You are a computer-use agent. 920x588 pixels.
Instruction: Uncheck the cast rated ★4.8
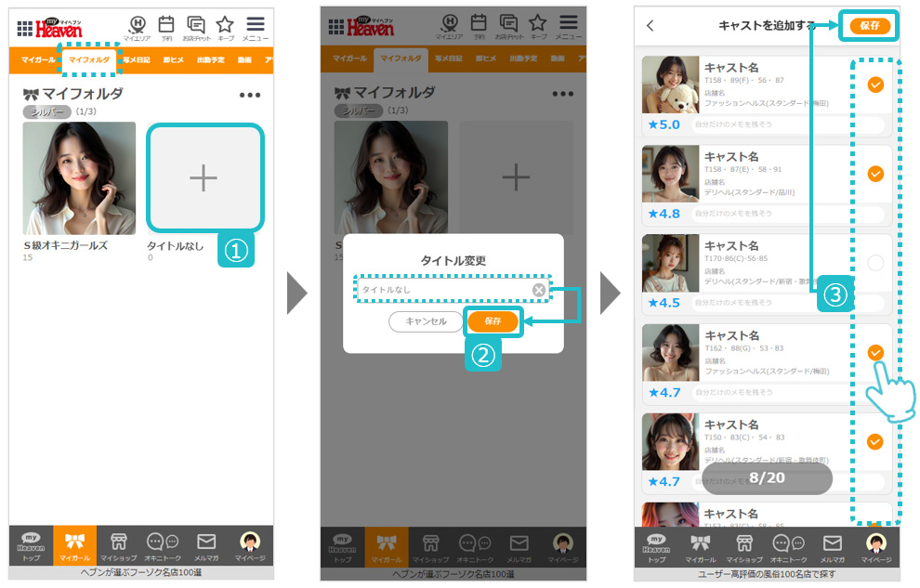874,174
